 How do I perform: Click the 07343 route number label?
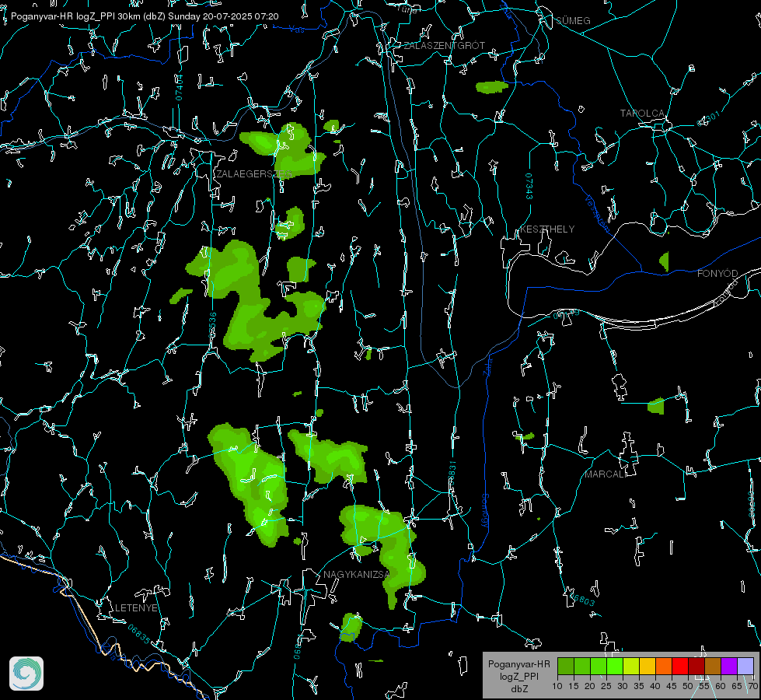click(529, 187)
